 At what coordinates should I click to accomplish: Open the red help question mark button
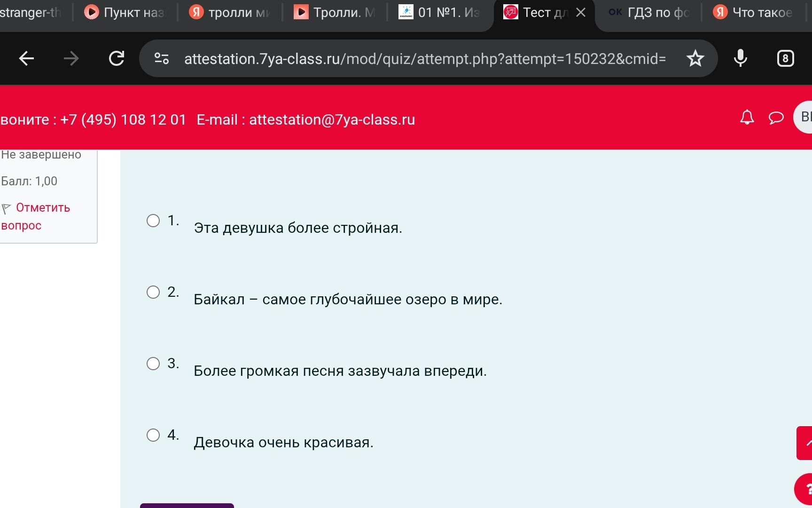pos(804,490)
